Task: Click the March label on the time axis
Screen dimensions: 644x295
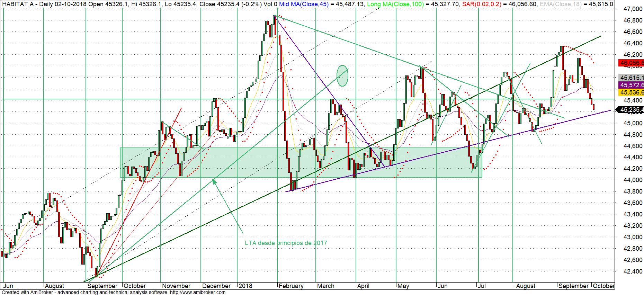Action: click(326, 286)
